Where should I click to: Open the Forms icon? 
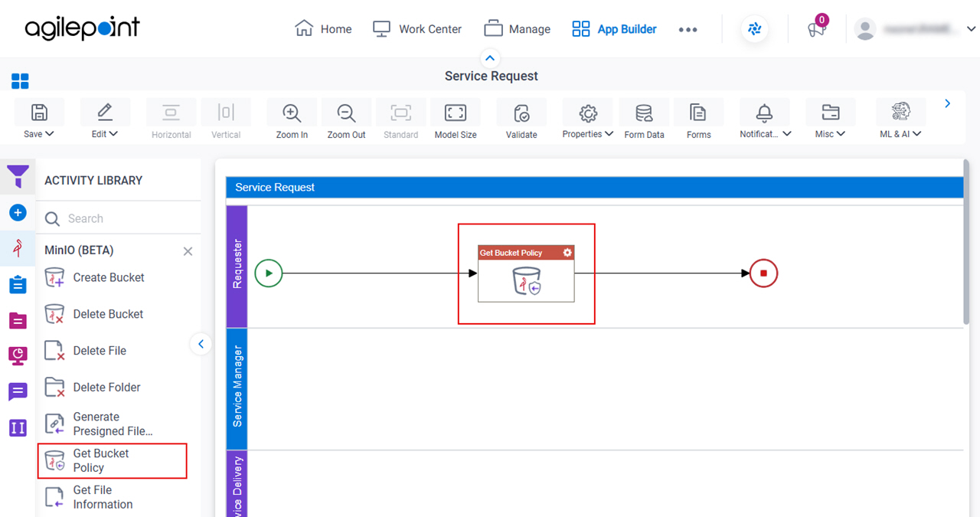click(x=698, y=113)
